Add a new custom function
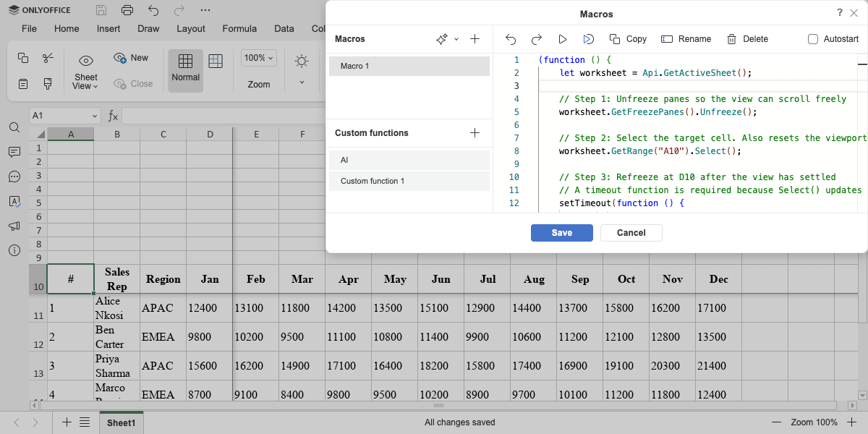Image resolution: width=868 pixels, height=434 pixels. point(475,133)
